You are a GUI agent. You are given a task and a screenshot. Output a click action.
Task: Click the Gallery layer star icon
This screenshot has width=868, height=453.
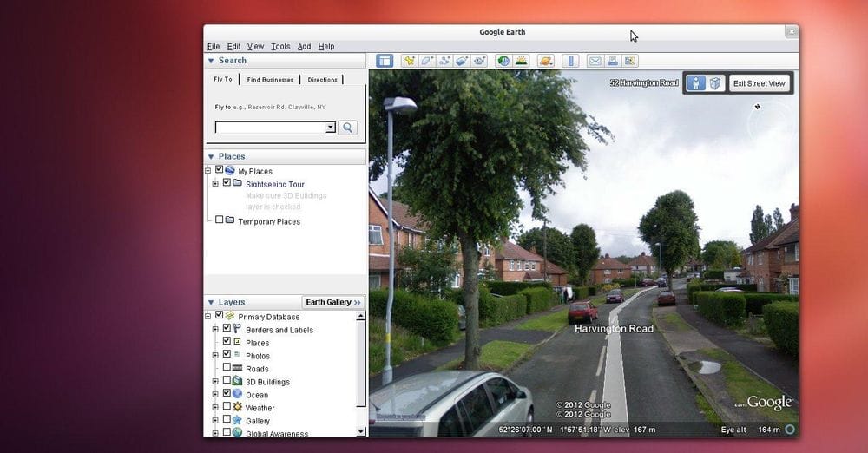point(237,420)
